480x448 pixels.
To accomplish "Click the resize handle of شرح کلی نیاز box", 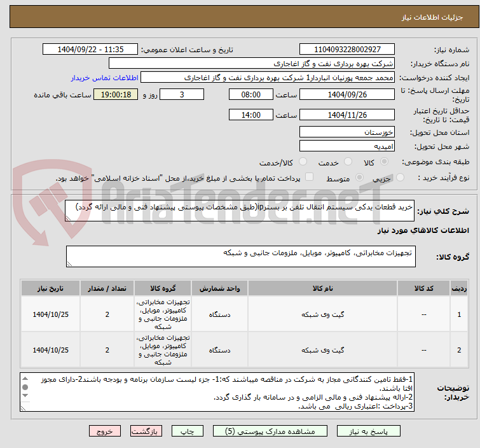I will point(68,218).
